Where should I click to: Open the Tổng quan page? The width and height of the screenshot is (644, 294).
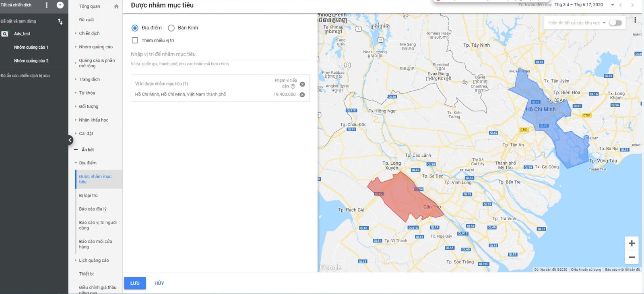[89, 6]
